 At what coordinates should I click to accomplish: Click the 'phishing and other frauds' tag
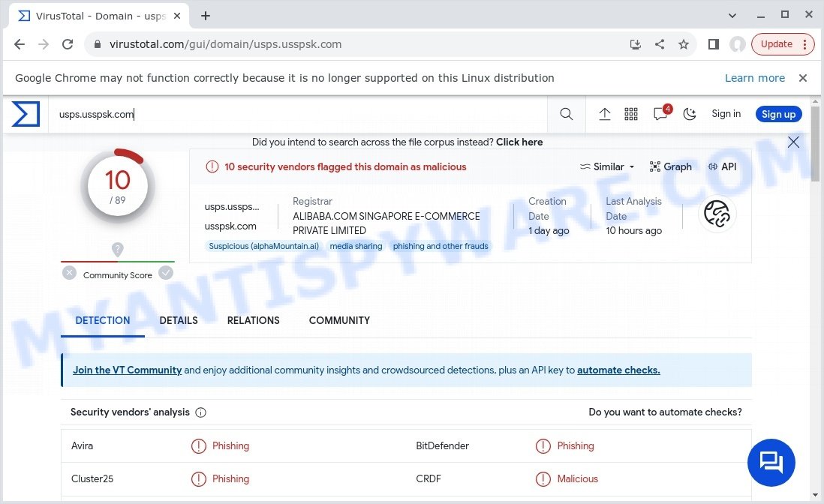[x=441, y=246]
